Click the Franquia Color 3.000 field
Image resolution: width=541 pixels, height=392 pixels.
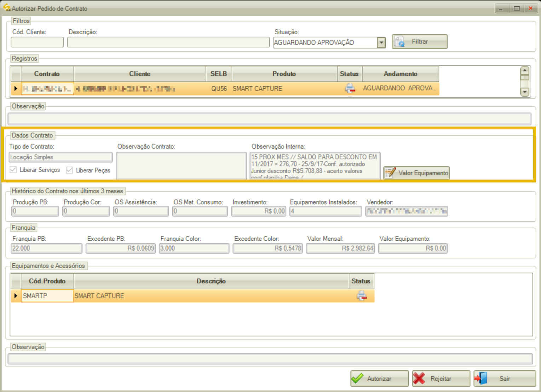pos(194,248)
